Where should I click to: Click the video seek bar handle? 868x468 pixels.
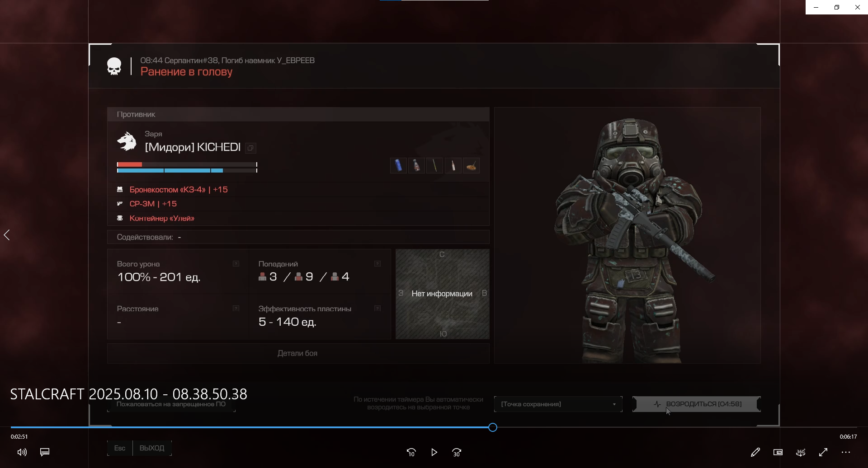pos(493,427)
